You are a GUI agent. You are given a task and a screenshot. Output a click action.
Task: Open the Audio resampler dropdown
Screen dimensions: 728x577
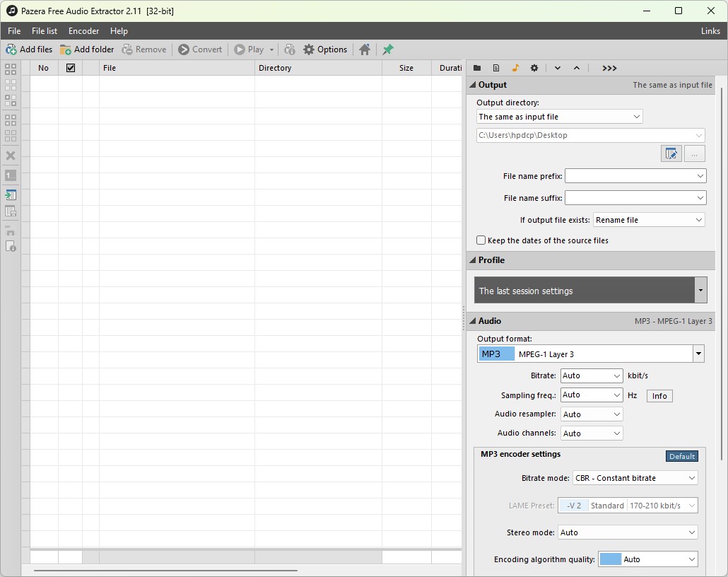[592, 414]
